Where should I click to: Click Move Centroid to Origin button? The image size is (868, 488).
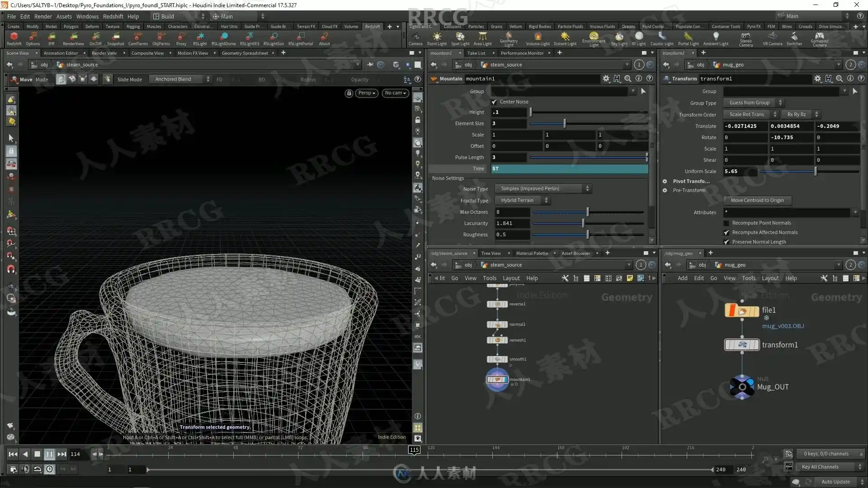coord(757,201)
